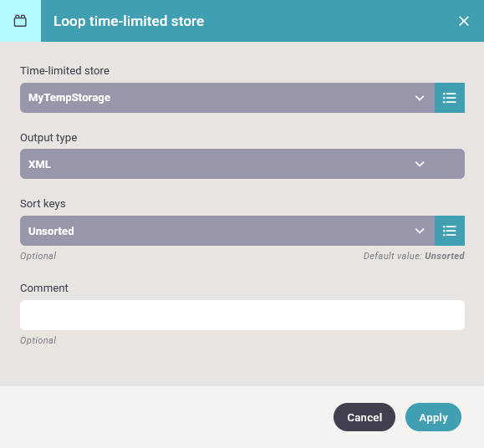Click the Sort keys field label
Viewport: 484px width, 448px height.
[x=43, y=204]
